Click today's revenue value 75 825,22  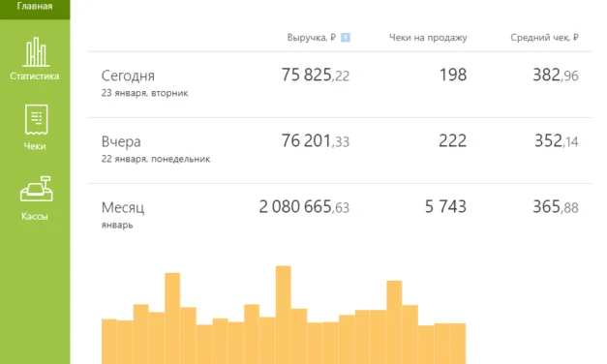(x=315, y=76)
